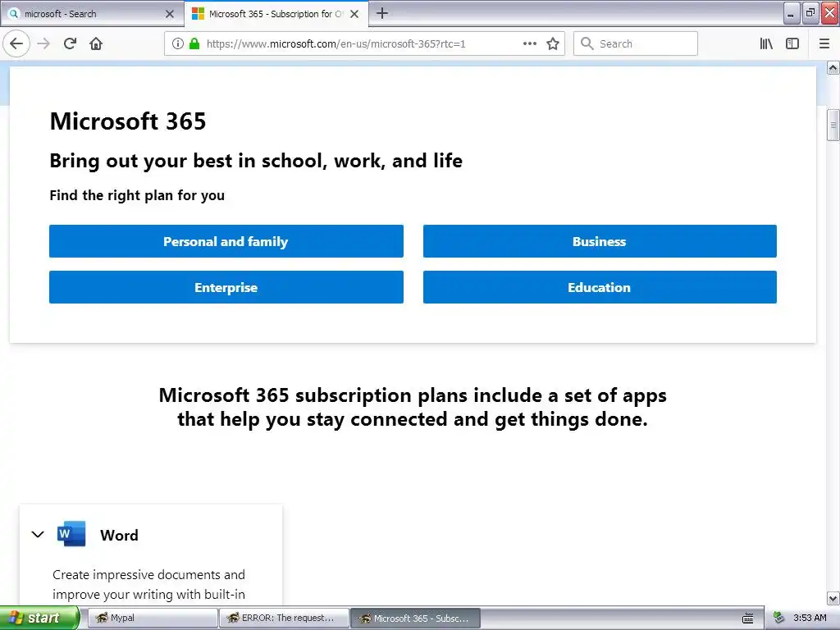Click the network tray icon near clock
Viewport: 840px width, 630px height.
pyautogui.click(x=779, y=618)
